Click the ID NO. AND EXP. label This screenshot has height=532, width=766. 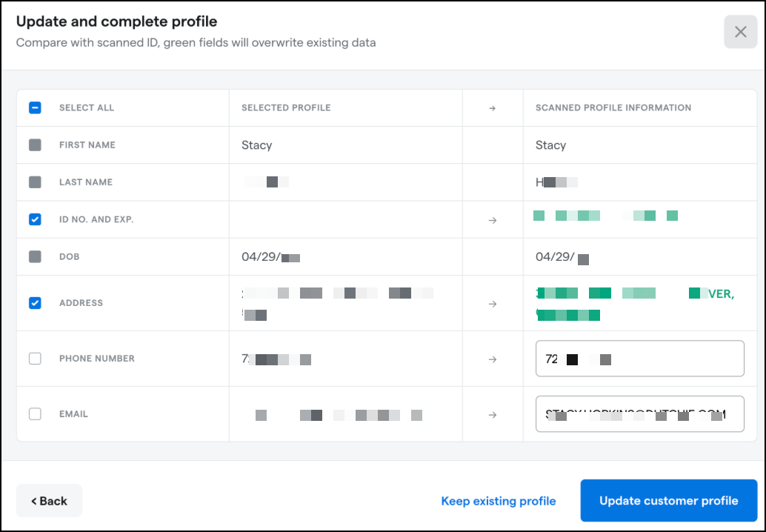point(96,219)
